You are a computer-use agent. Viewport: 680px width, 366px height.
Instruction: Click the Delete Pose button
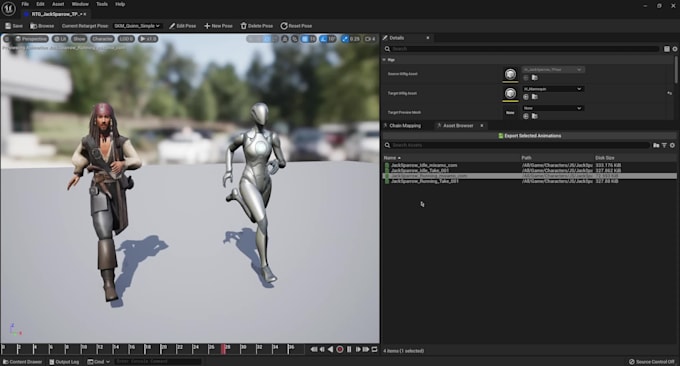(257, 26)
